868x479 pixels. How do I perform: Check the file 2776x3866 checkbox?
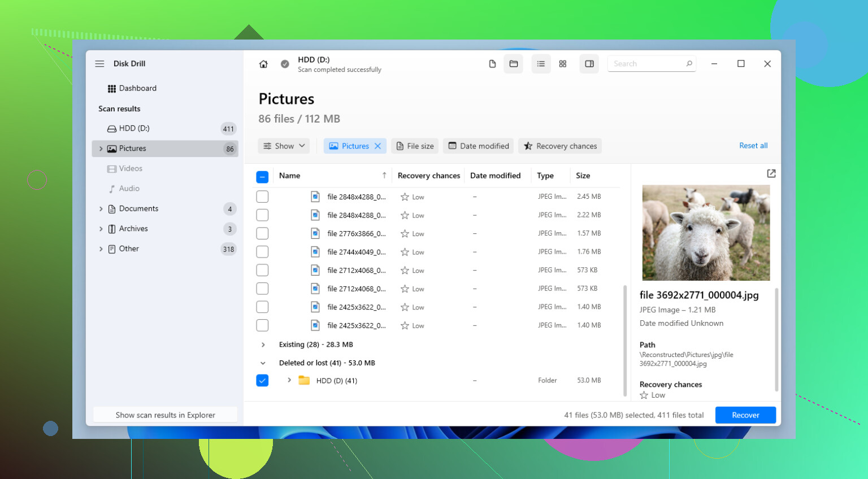[x=262, y=233]
